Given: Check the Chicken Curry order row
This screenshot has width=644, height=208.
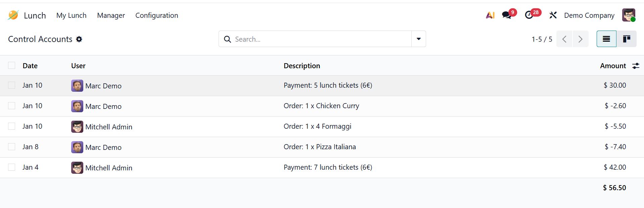Looking at the screenshot, I should pos(12,106).
